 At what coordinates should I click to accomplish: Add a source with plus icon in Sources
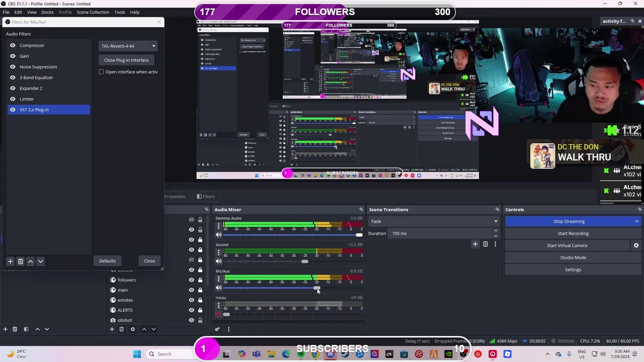click(x=112, y=329)
